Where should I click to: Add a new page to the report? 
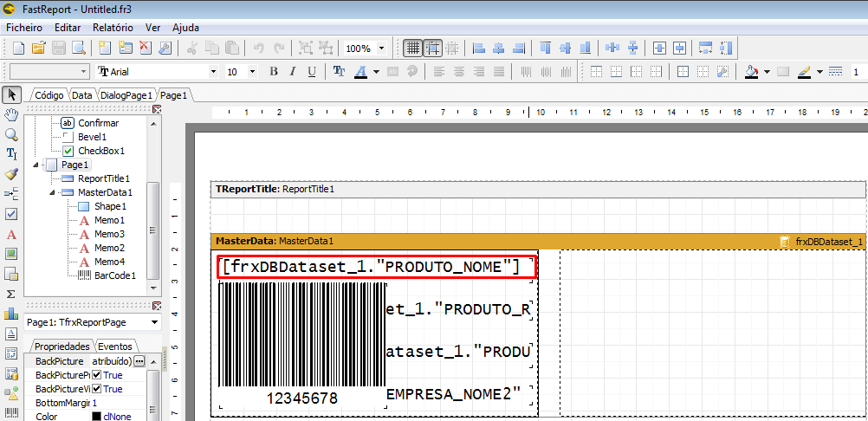pyautogui.click(x=105, y=49)
